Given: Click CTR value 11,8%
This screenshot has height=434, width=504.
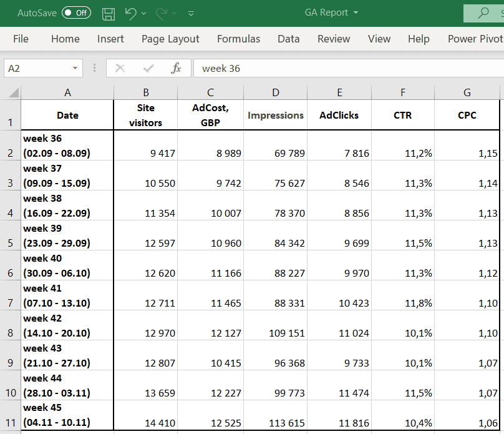Looking at the screenshot, I should [403, 295].
